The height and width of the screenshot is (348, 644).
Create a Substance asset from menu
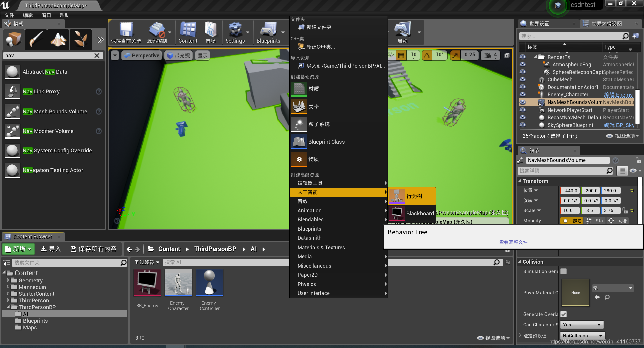[x=339, y=159]
